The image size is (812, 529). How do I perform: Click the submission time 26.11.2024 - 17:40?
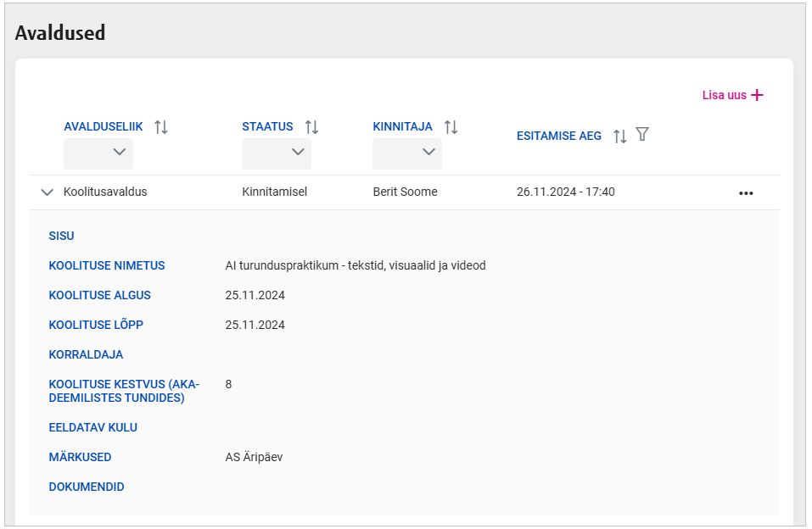(x=565, y=192)
